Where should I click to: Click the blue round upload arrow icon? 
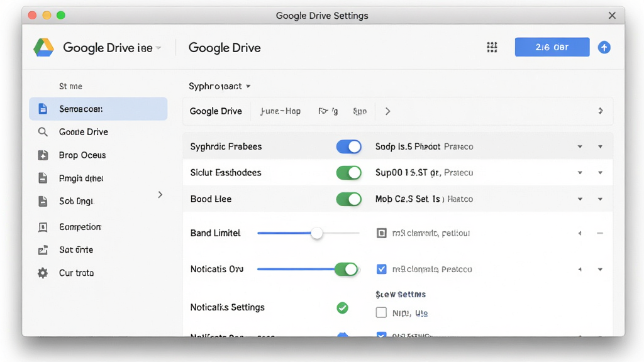coord(604,47)
